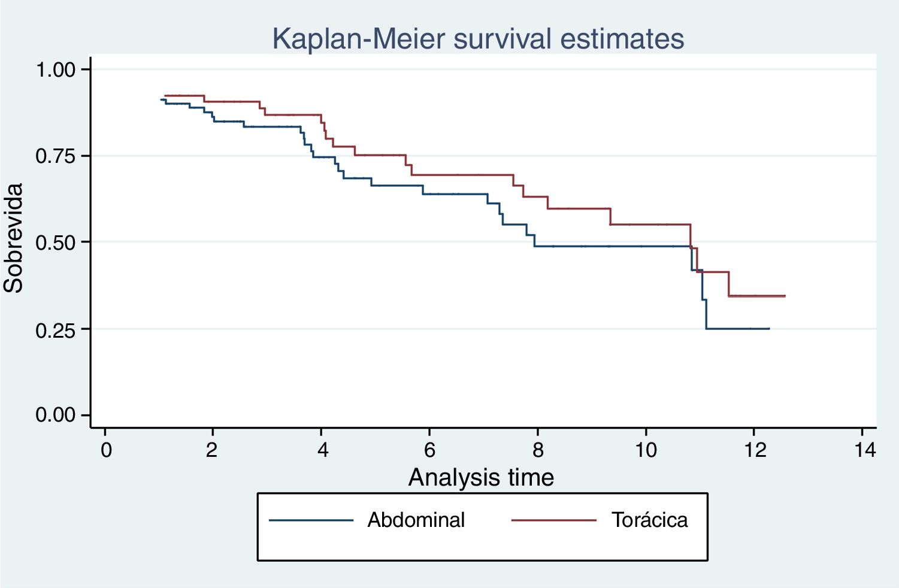
Task: Select the 0.25 y-axis tick label
Action: coord(56,329)
